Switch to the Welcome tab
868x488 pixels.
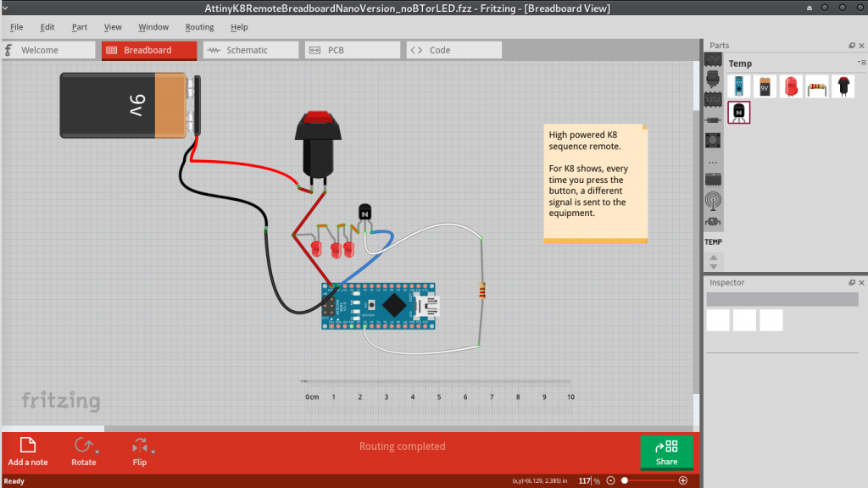[x=48, y=50]
